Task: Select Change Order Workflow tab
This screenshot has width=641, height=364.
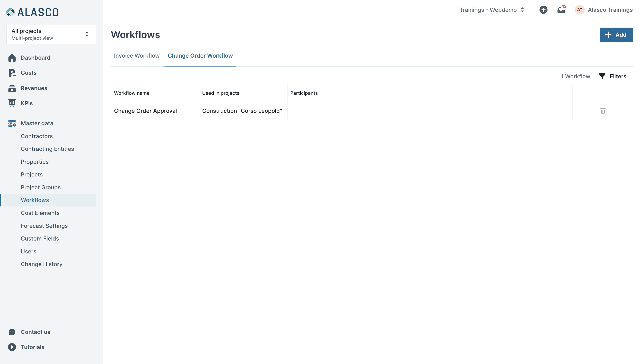Action: pos(200,55)
